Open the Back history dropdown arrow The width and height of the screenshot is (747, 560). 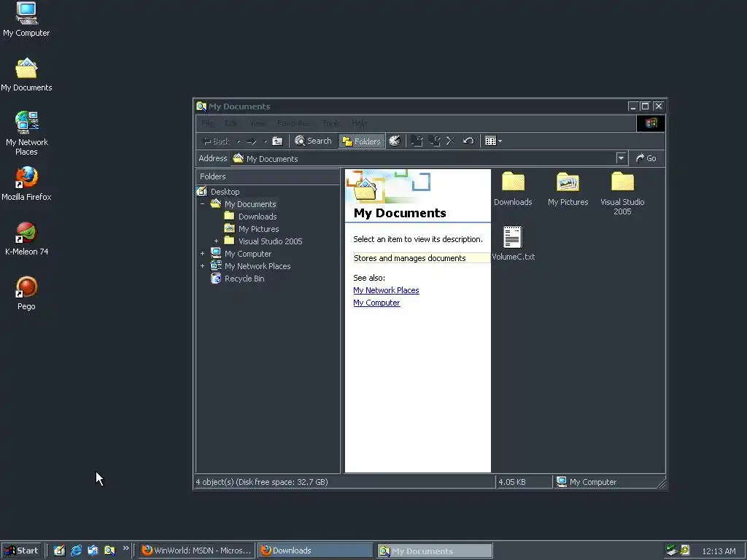click(x=239, y=141)
